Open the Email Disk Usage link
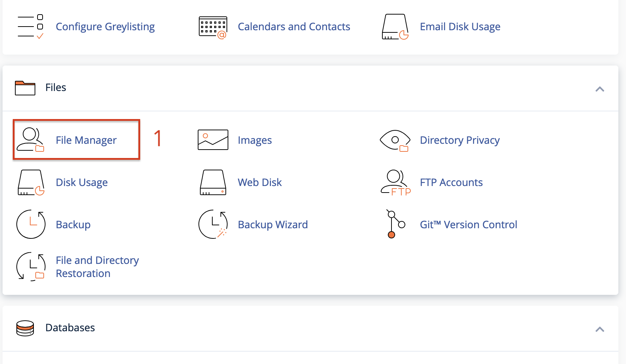The height and width of the screenshot is (364, 626). pos(460,27)
